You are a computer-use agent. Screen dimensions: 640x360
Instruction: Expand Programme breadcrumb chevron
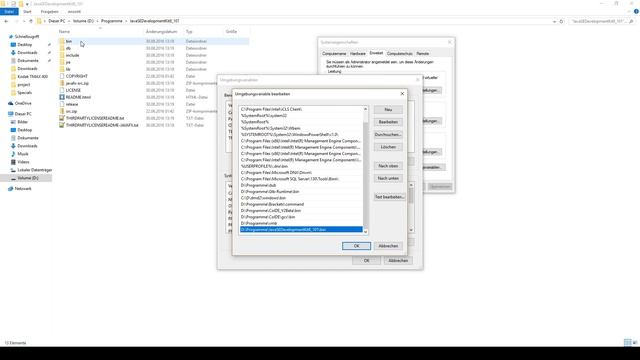coord(126,21)
